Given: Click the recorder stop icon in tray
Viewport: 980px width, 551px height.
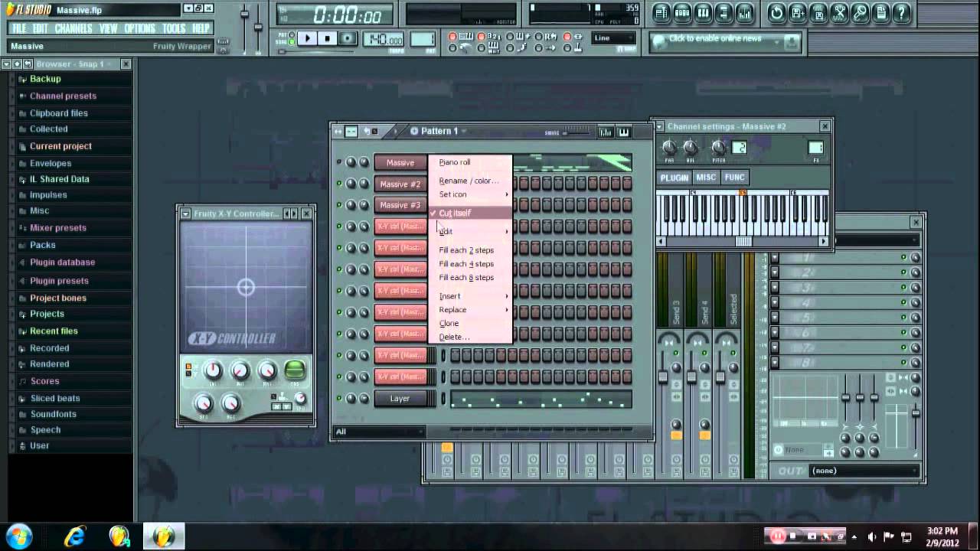Looking at the screenshot, I should tap(793, 536).
